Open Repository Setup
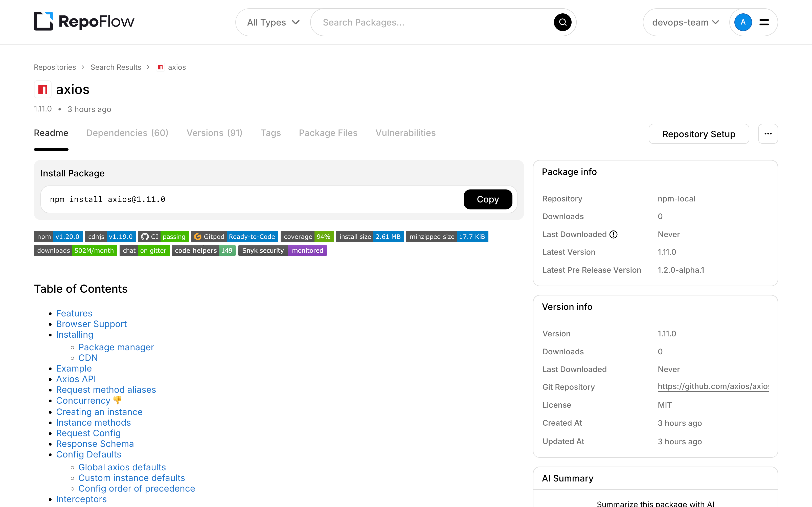Image resolution: width=812 pixels, height=507 pixels. (699, 134)
